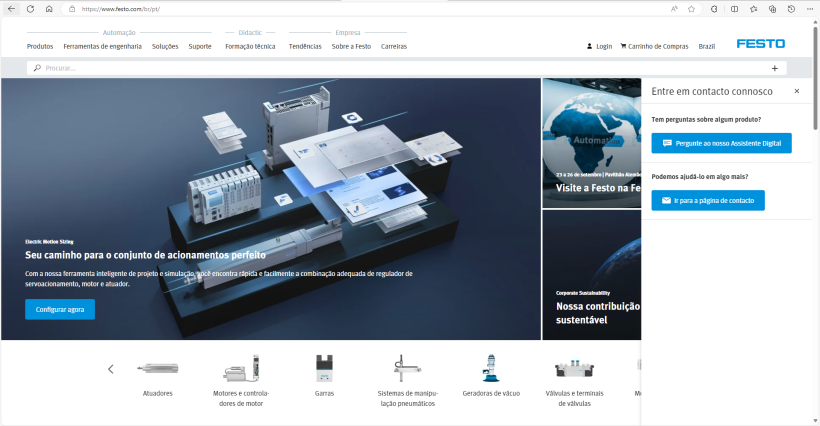Click Atuadores category label
Screen dimensions: 820x426
(x=157, y=394)
